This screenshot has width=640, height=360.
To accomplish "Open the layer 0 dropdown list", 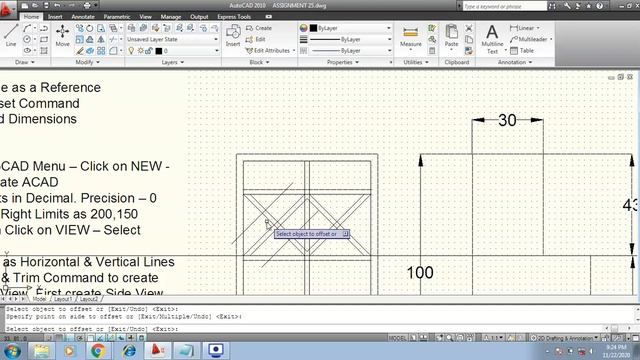I will (x=172, y=51).
